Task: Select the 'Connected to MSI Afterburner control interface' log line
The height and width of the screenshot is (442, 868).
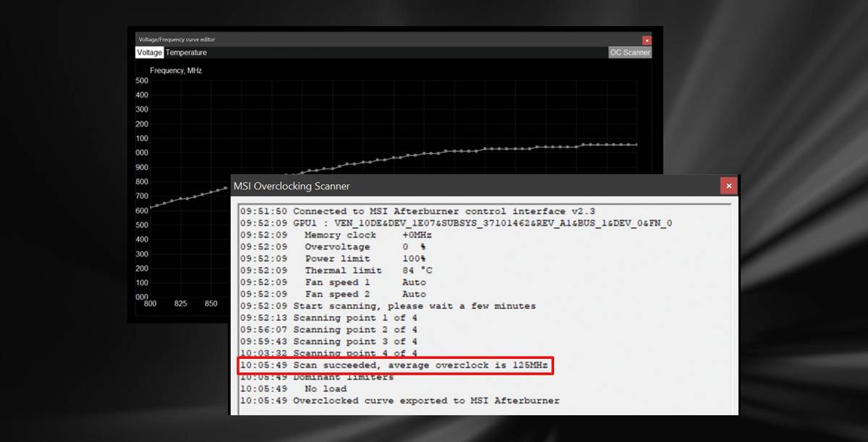Action: point(418,211)
